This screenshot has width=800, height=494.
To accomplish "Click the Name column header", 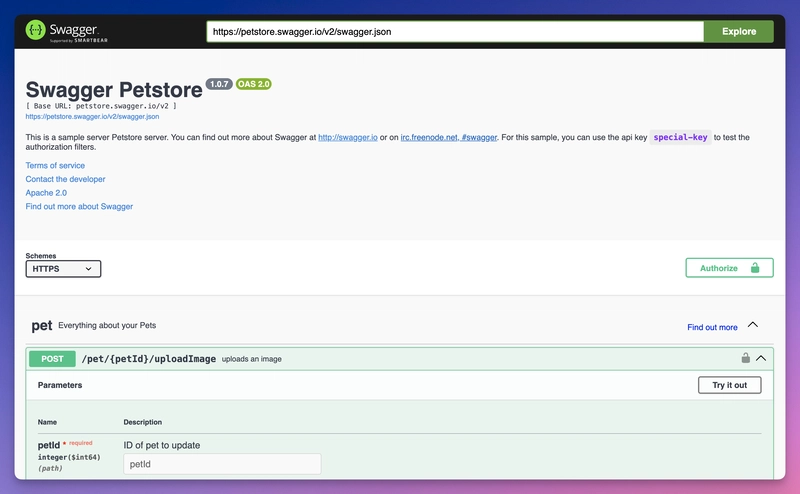I will [47, 422].
